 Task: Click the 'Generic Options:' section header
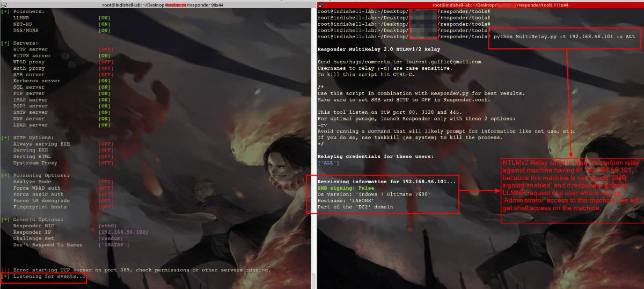coord(38,219)
